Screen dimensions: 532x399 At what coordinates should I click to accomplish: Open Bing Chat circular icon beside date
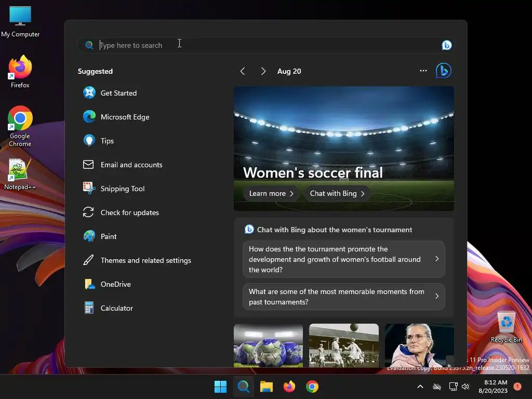coord(444,71)
